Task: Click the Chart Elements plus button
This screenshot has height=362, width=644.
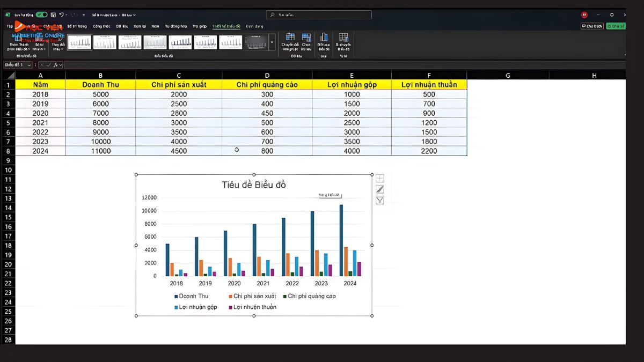Action: pyautogui.click(x=379, y=179)
